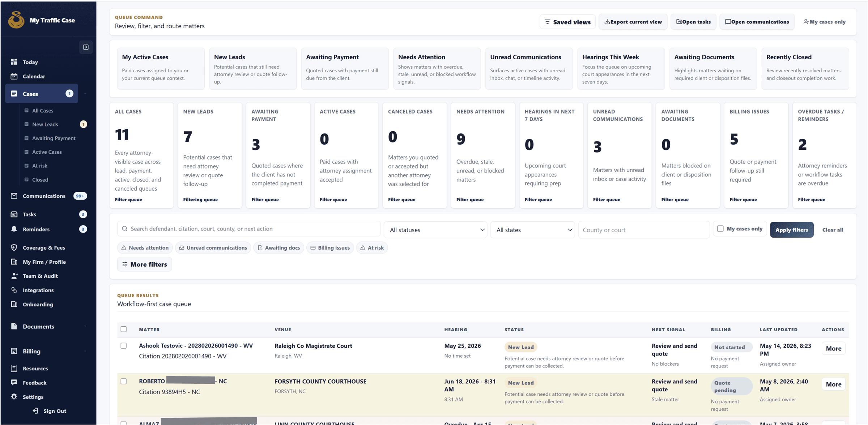Open At risk in the sidebar submenu
This screenshot has height=425, width=868.
point(40,166)
